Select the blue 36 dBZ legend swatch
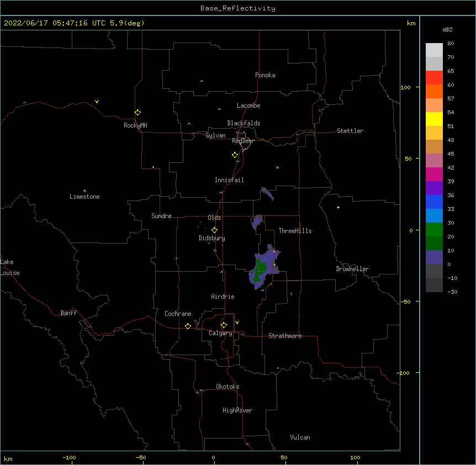Viewport: 476px width, 465px height. [x=434, y=202]
